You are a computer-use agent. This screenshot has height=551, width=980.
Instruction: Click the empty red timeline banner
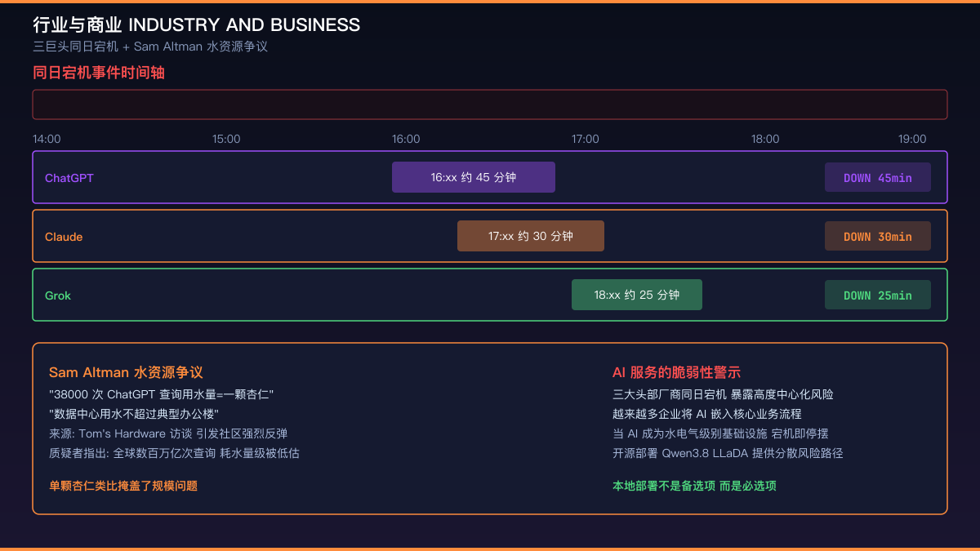pos(490,104)
